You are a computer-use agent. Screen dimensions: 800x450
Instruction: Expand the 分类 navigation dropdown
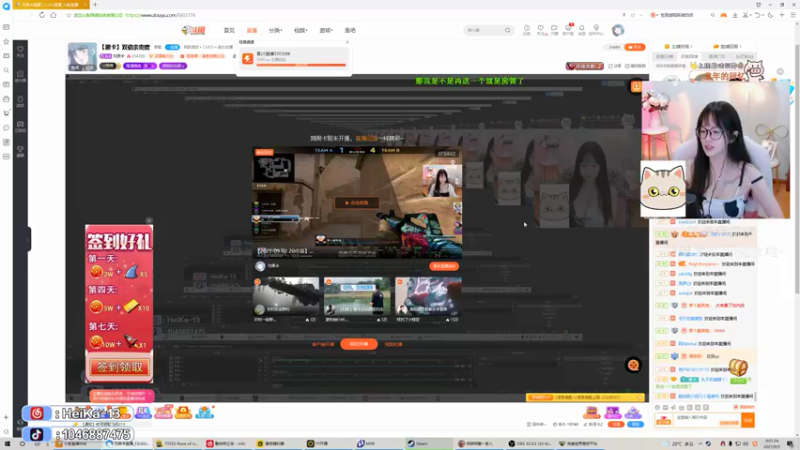[276, 31]
